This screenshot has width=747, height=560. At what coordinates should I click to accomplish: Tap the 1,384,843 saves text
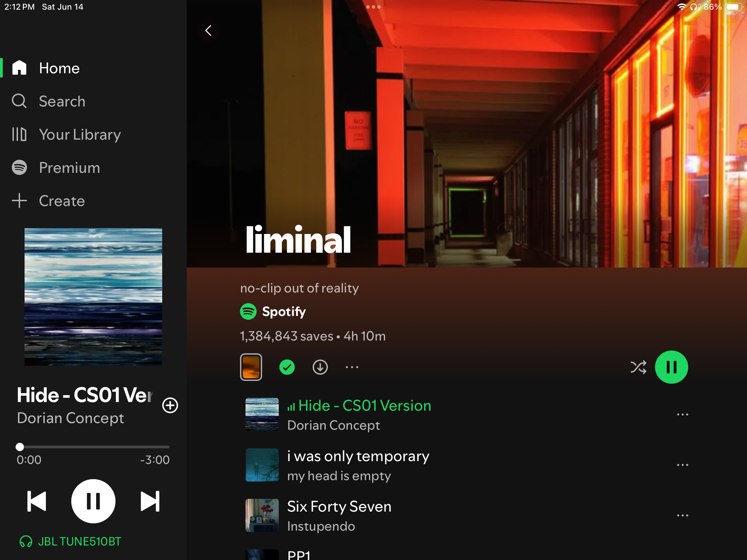(287, 336)
